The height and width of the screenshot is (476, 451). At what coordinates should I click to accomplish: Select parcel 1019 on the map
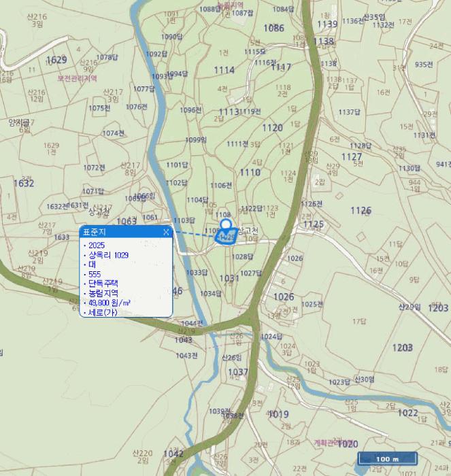[278, 414]
